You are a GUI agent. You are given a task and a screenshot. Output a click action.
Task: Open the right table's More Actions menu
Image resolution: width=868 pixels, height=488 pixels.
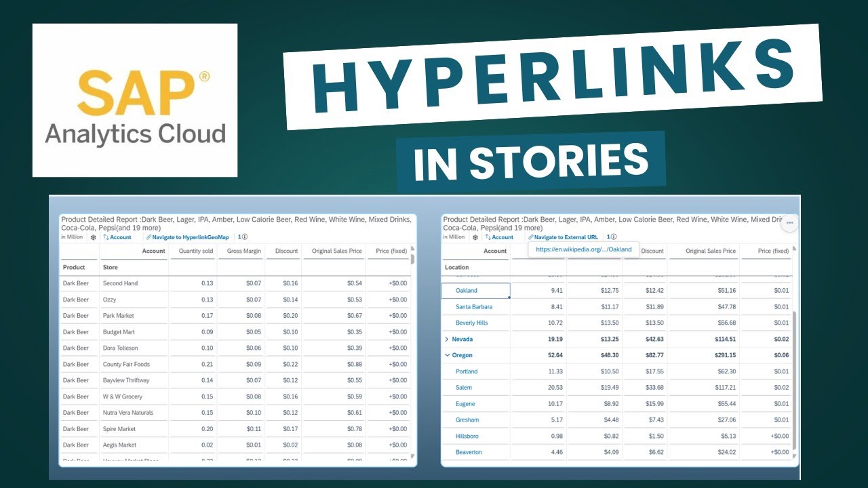pyautogui.click(x=789, y=222)
